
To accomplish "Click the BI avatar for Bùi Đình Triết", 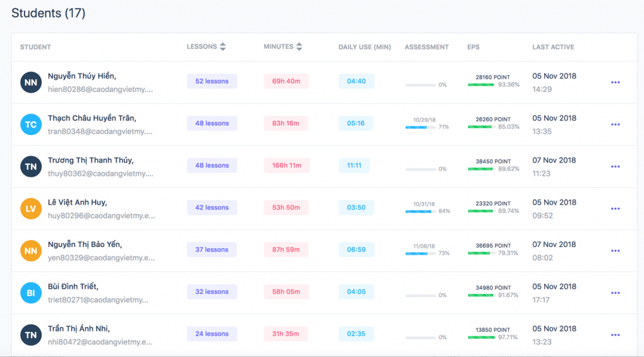I will (x=31, y=293).
